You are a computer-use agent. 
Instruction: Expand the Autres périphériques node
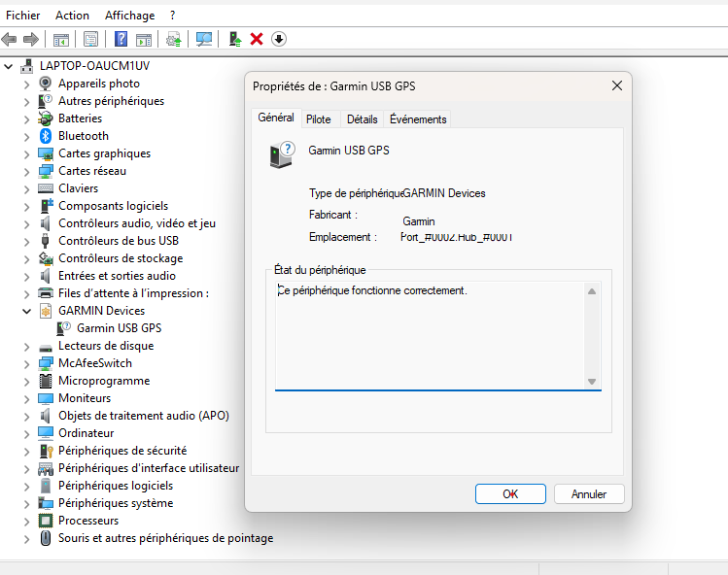[x=26, y=102]
